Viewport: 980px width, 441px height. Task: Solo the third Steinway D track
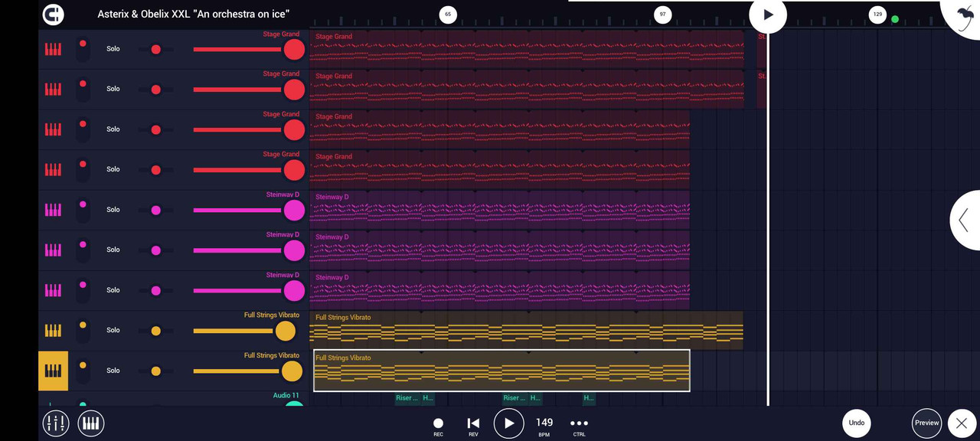(113, 290)
